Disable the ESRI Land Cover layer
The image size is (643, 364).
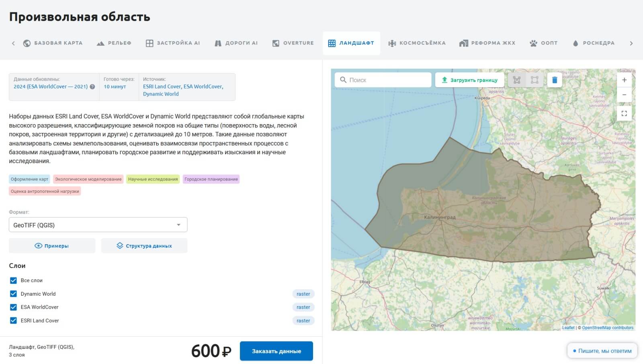coord(13,321)
